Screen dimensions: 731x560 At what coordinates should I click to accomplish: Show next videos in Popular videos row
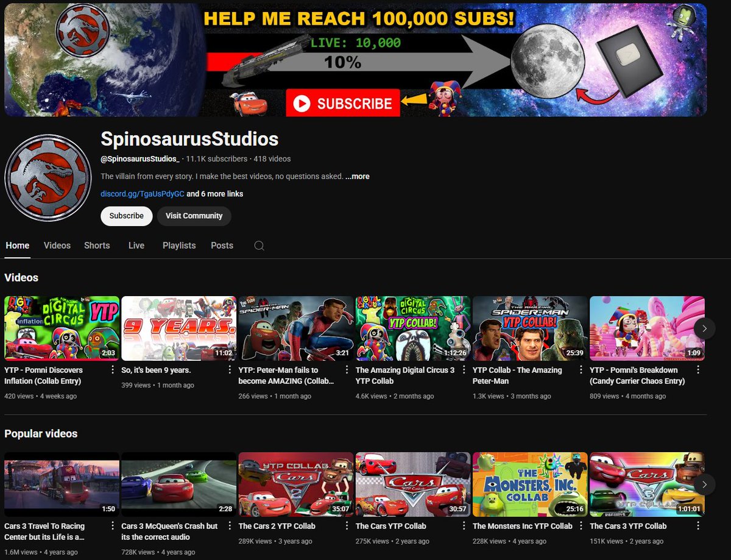coord(704,484)
